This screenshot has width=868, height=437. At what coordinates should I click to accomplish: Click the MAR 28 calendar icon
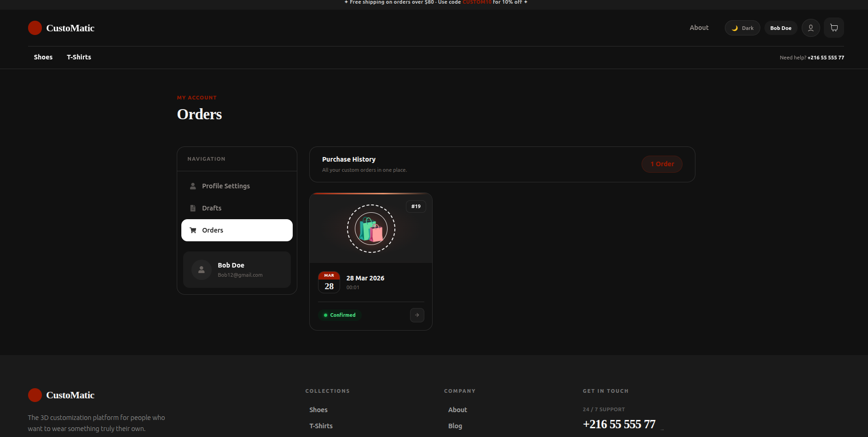tap(329, 282)
